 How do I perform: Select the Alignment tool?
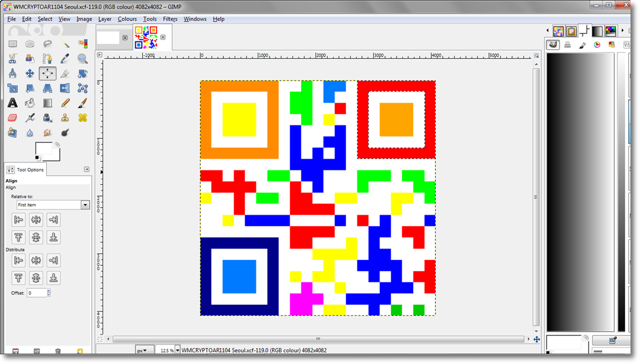(x=47, y=73)
